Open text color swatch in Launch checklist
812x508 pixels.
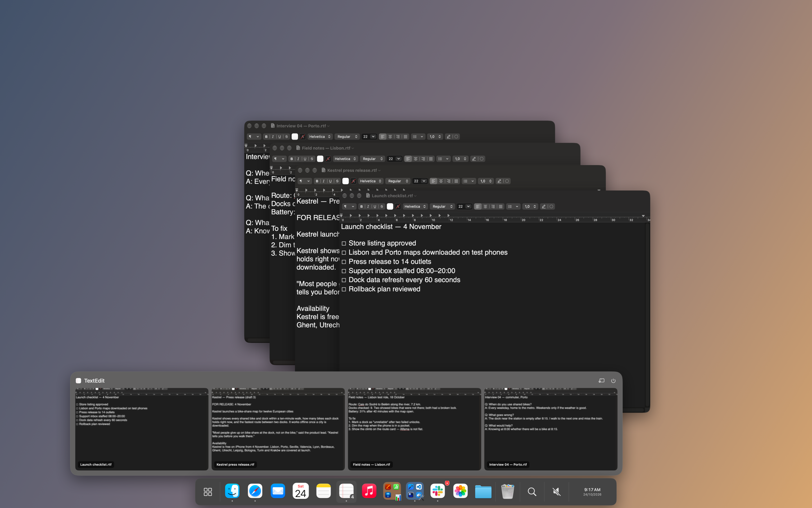[390, 206]
